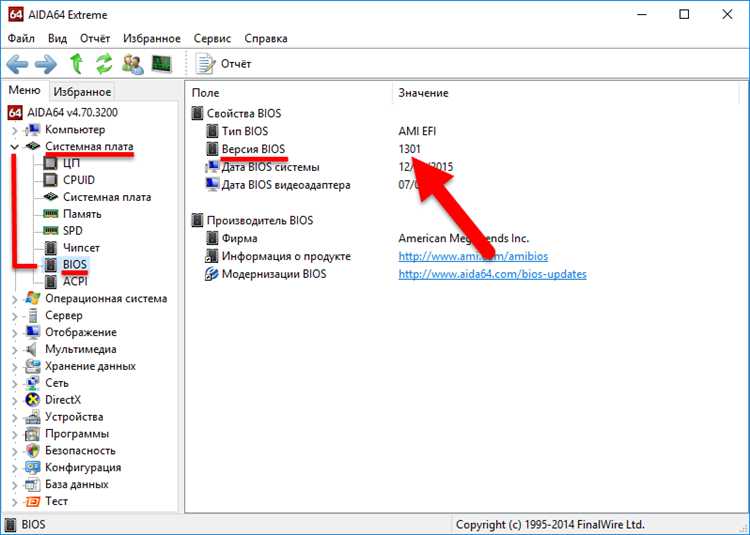Expand the Операционная система node
Screen dimensions: 750x535
[x=14, y=299]
